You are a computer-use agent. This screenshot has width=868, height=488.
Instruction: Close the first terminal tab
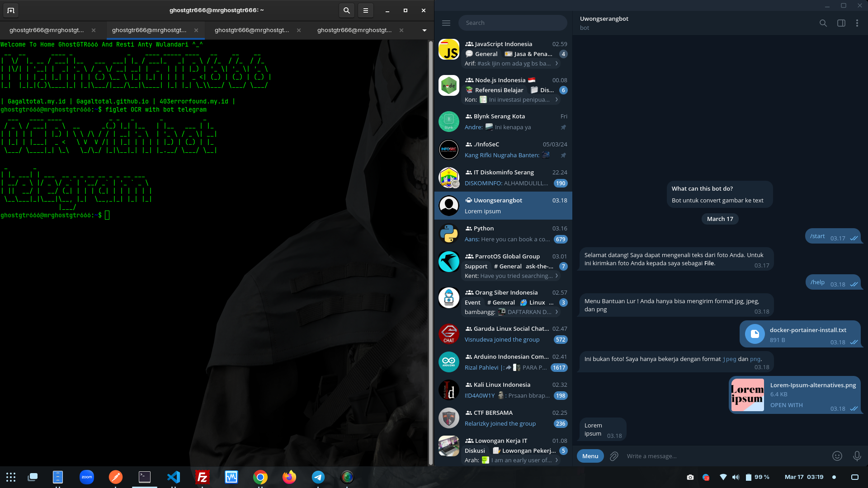coord(94,30)
